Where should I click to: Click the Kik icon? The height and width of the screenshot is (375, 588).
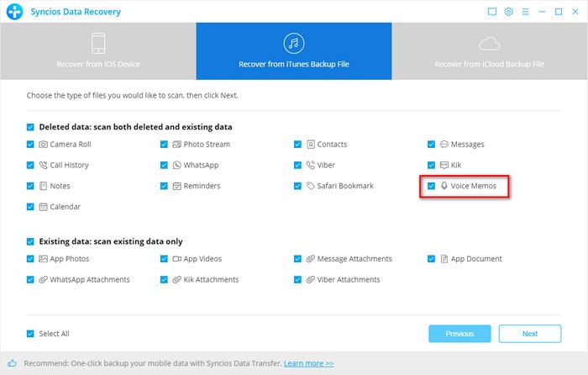pos(444,165)
